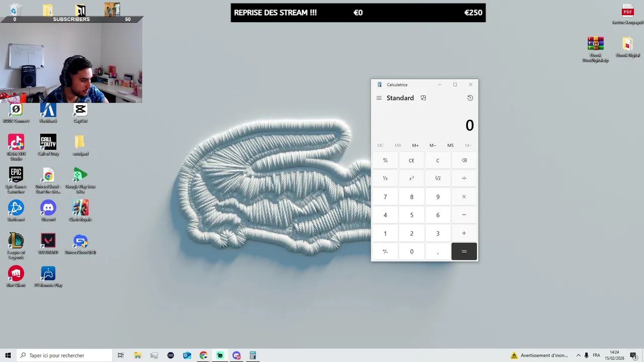The width and height of the screenshot is (644, 362).
Task: Click the equals button
Action: tap(464, 251)
